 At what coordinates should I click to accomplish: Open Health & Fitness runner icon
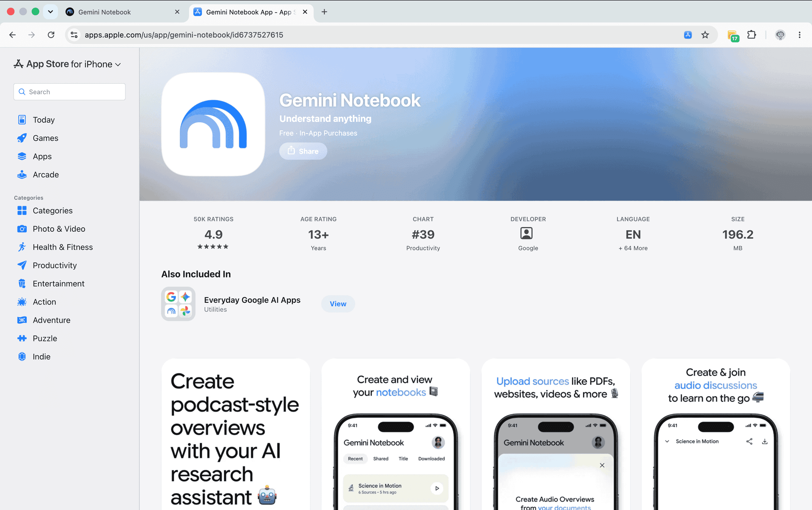(22, 247)
